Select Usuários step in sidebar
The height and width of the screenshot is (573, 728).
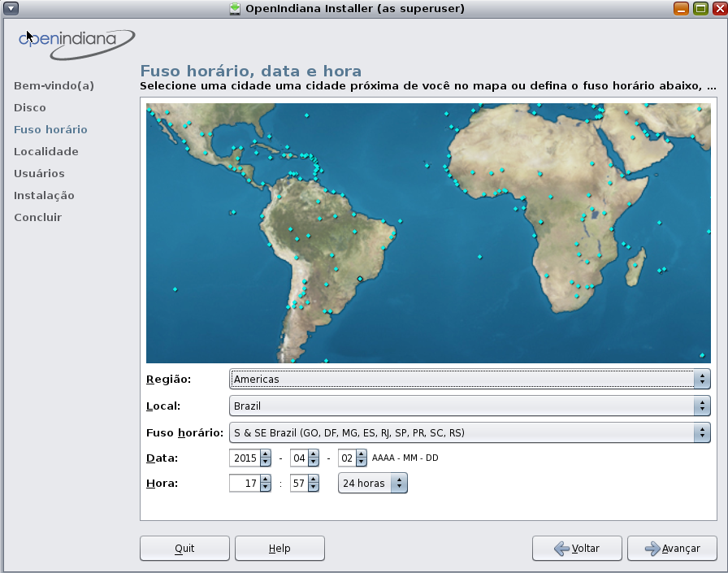click(x=40, y=173)
